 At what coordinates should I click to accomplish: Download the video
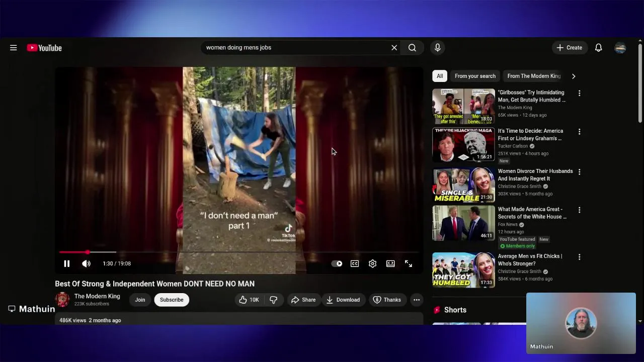[x=343, y=300]
